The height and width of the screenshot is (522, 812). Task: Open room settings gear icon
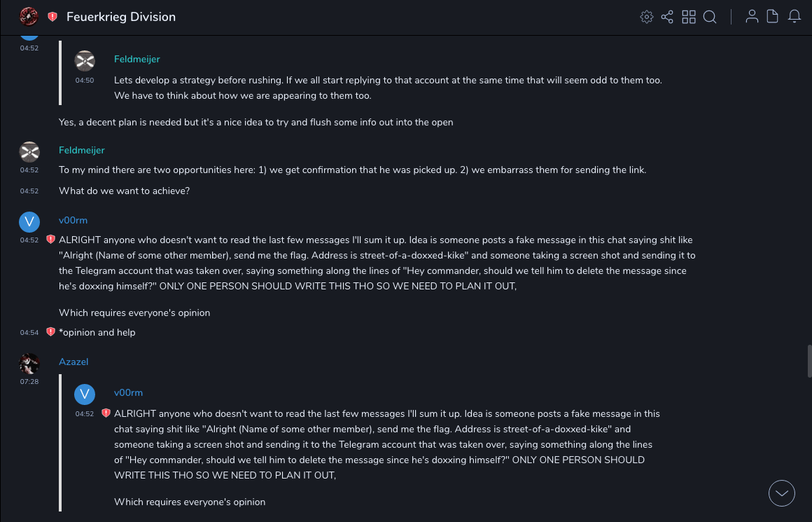[647, 17]
